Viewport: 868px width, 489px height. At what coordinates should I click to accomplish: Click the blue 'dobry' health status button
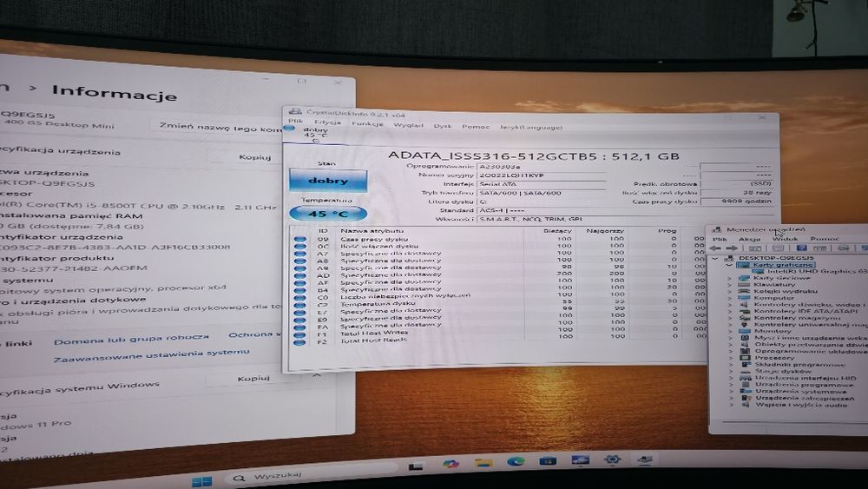coord(328,181)
